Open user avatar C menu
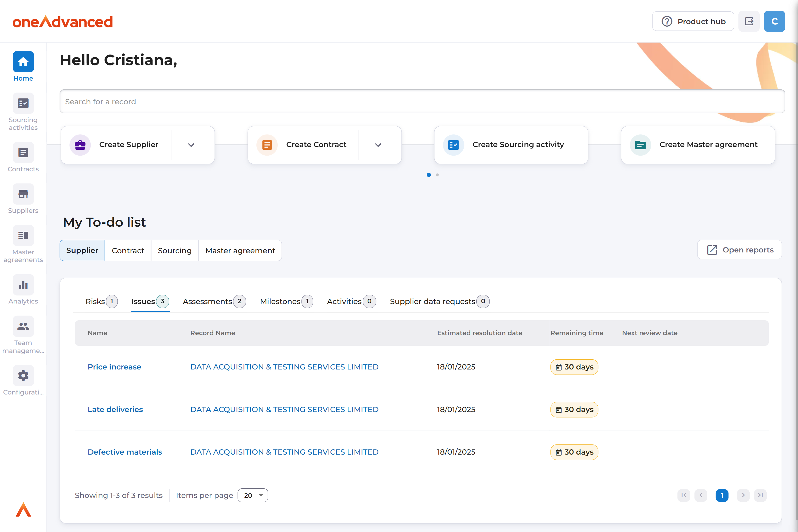Screen dimensions: 798x532 [x=774, y=21]
